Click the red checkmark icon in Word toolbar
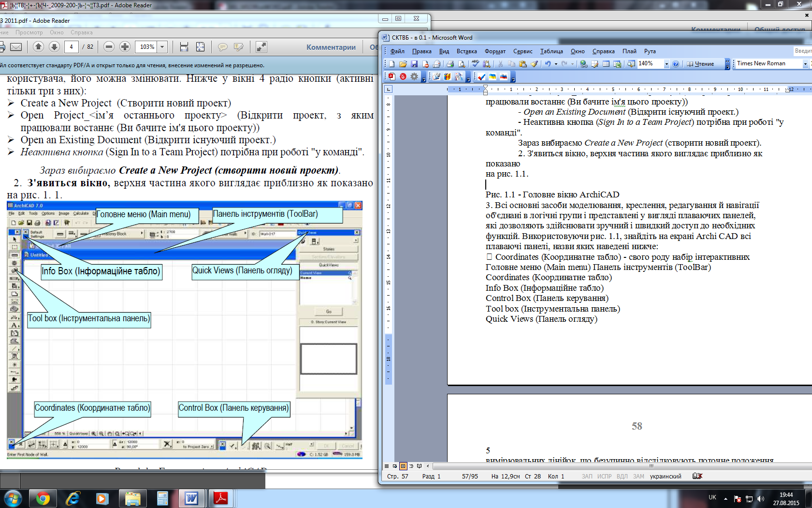Viewport: 812px width, 508px height. tap(481, 76)
